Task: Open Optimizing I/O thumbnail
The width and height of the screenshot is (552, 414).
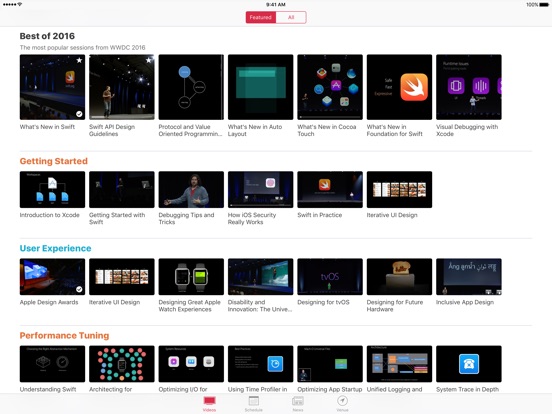Action: pyautogui.click(x=191, y=364)
